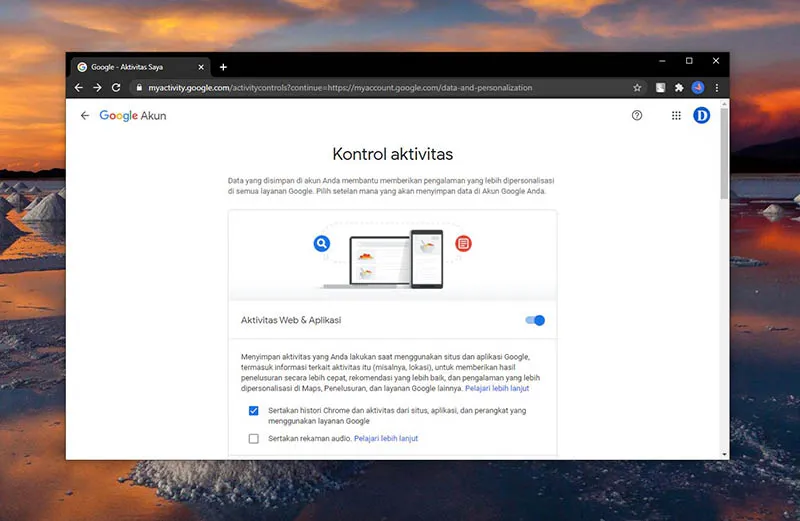Click the myactivity.google.com address bar
The height and width of the screenshot is (521, 800).
[380, 88]
